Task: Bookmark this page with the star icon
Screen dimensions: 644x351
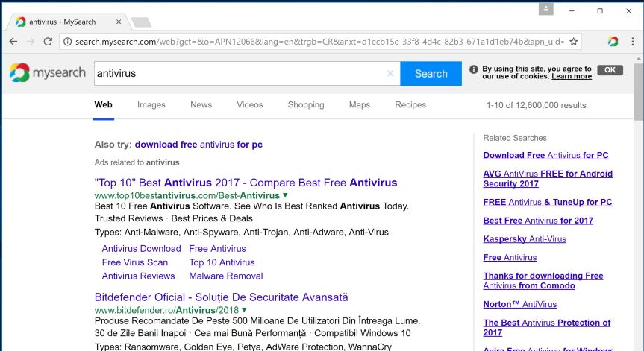Action: (574, 42)
